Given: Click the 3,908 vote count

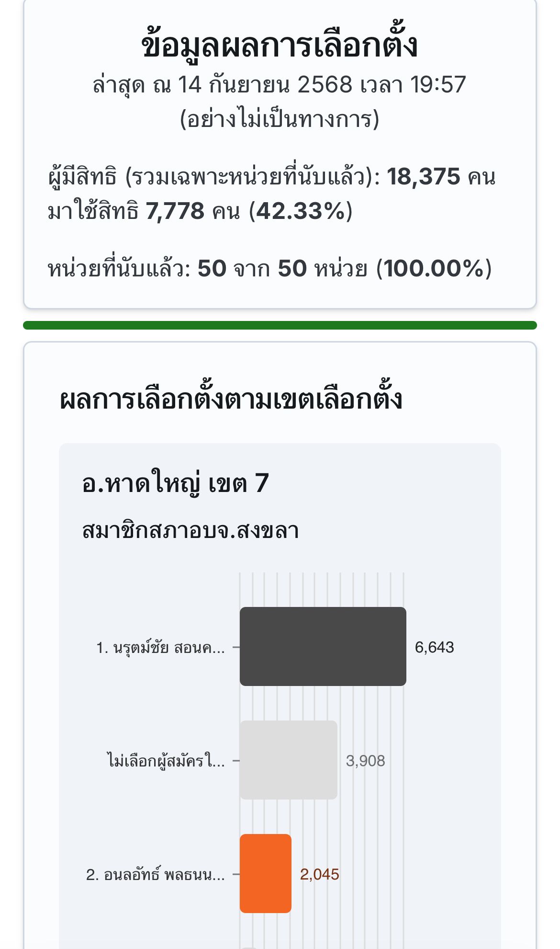Looking at the screenshot, I should coord(365,761).
